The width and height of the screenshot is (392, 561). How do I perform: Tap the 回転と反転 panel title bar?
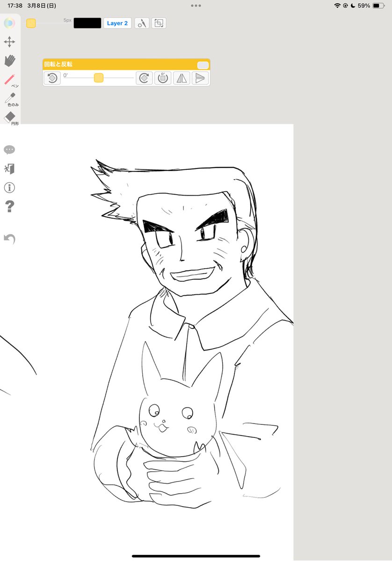click(126, 65)
